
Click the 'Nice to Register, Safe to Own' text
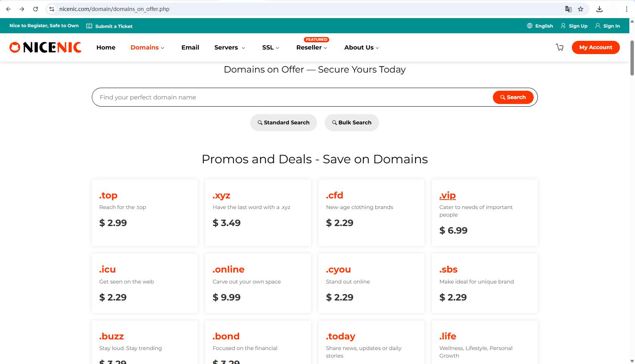coord(44,26)
